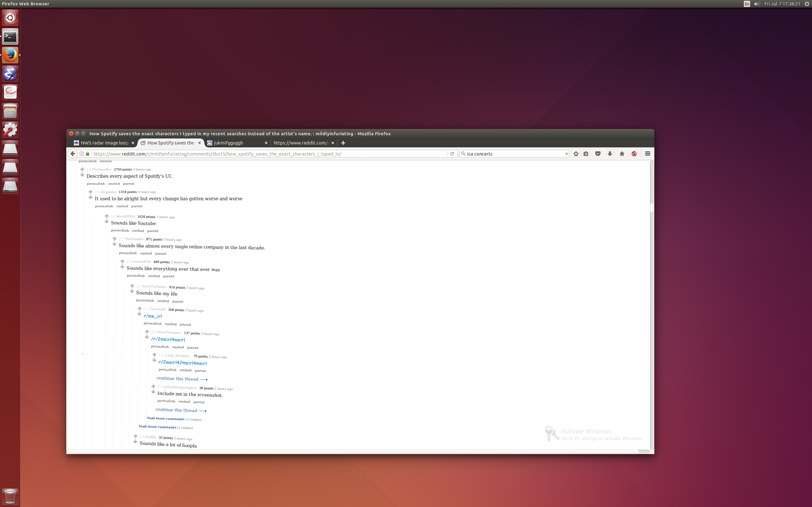Open the Downloads arrow icon

pyautogui.click(x=610, y=154)
